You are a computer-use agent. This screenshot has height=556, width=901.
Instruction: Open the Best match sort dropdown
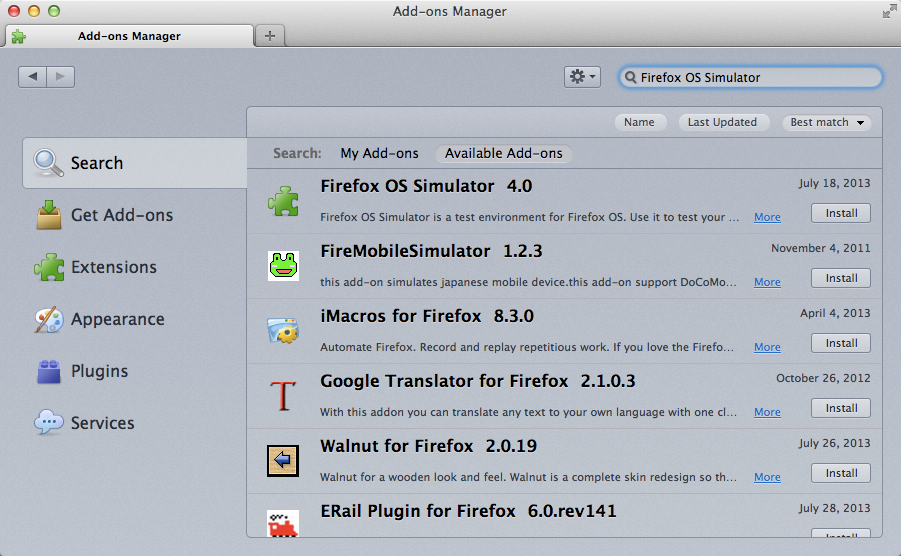(826, 122)
